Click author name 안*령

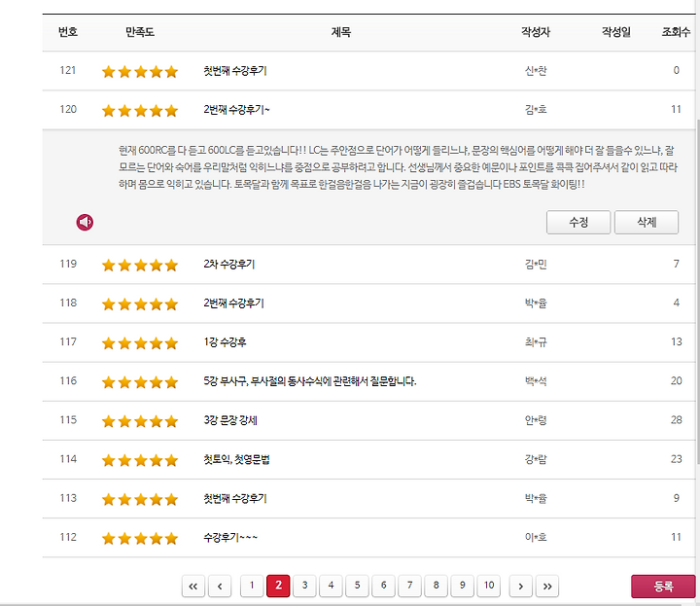click(536, 420)
